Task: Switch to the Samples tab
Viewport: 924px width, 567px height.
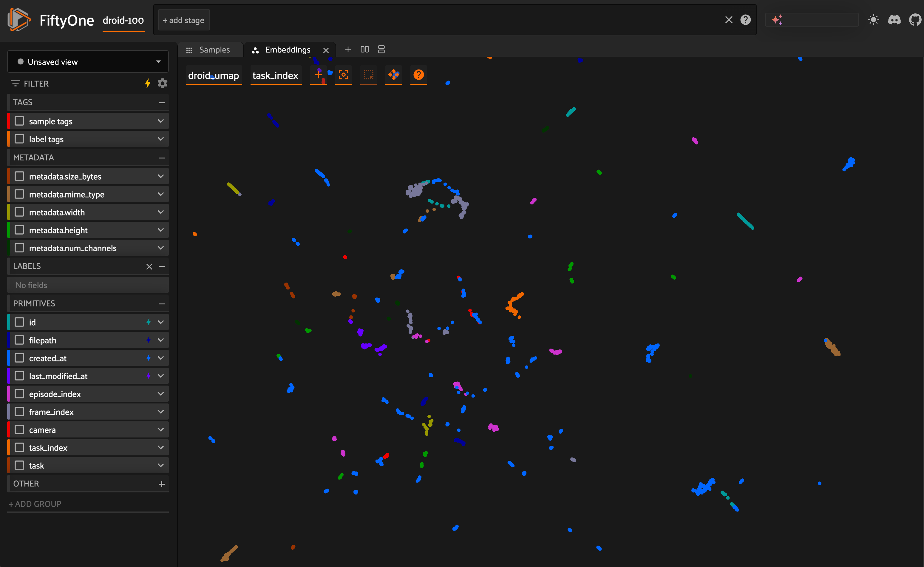Action: tap(210, 50)
